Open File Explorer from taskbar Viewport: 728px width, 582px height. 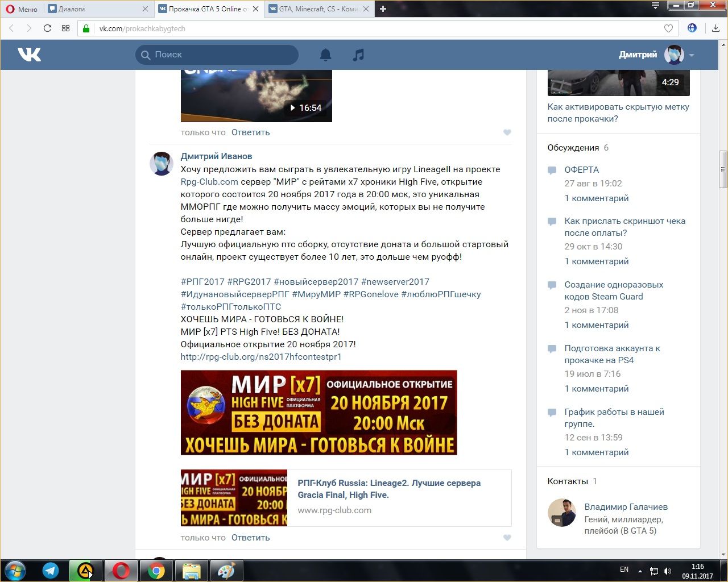point(192,570)
